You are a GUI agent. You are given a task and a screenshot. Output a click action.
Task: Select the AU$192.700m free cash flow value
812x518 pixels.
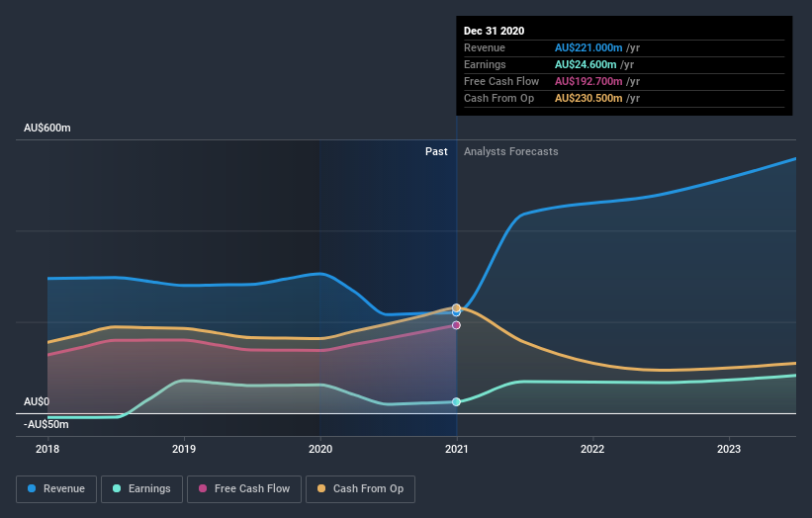(x=588, y=81)
